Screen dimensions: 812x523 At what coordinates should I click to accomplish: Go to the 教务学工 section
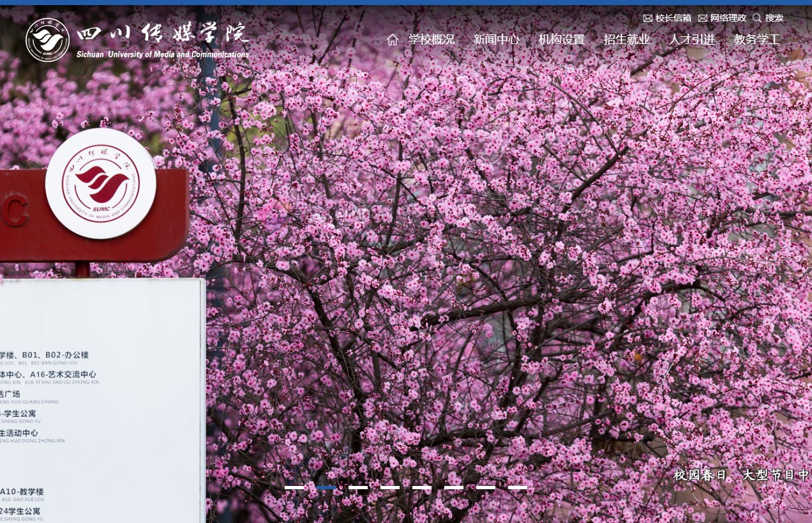(x=756, y=40)
